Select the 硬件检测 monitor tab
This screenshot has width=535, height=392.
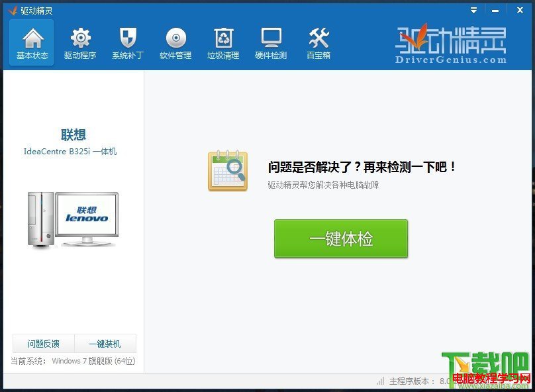pos(271,42)
